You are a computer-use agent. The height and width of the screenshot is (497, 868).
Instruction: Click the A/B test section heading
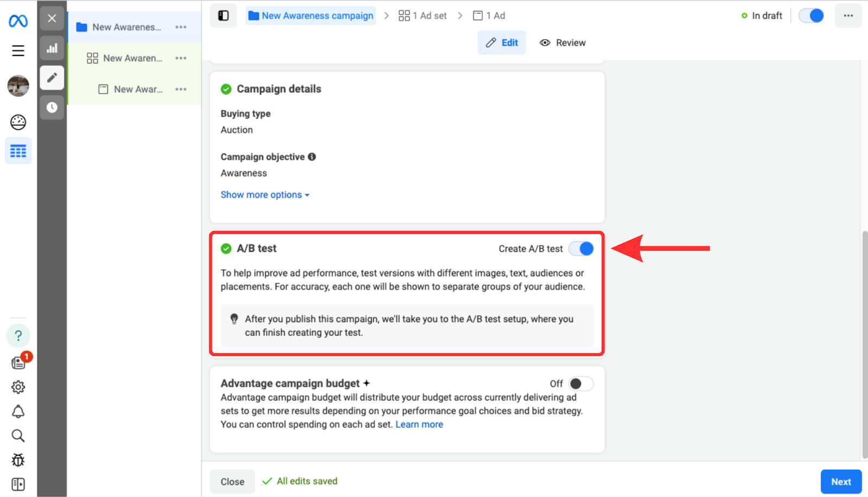tap(257, 248)
